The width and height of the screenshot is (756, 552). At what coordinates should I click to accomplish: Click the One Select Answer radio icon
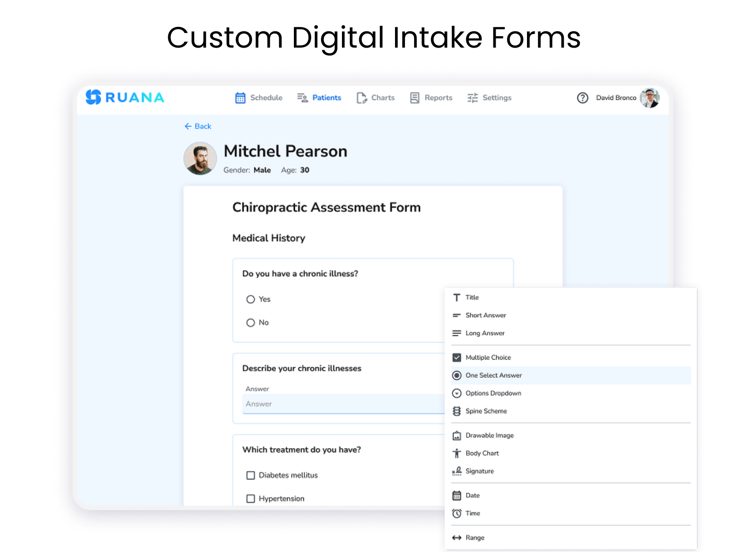pyautogui.click(x=457, y=376)
